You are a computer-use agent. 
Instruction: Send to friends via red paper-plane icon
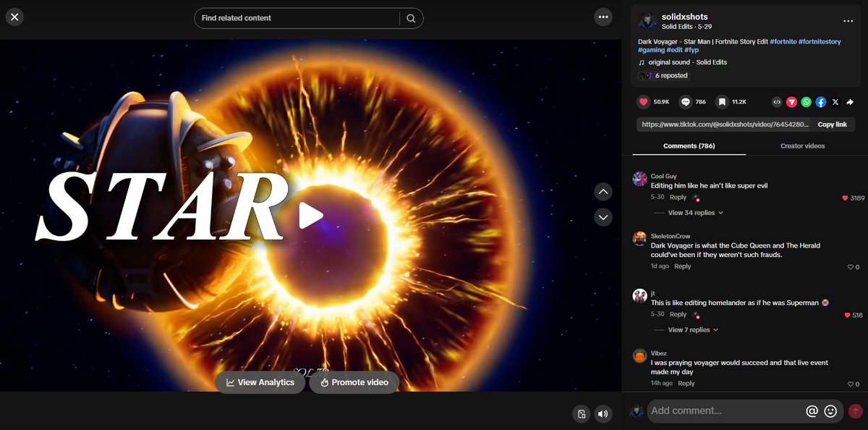click(792, 102)
